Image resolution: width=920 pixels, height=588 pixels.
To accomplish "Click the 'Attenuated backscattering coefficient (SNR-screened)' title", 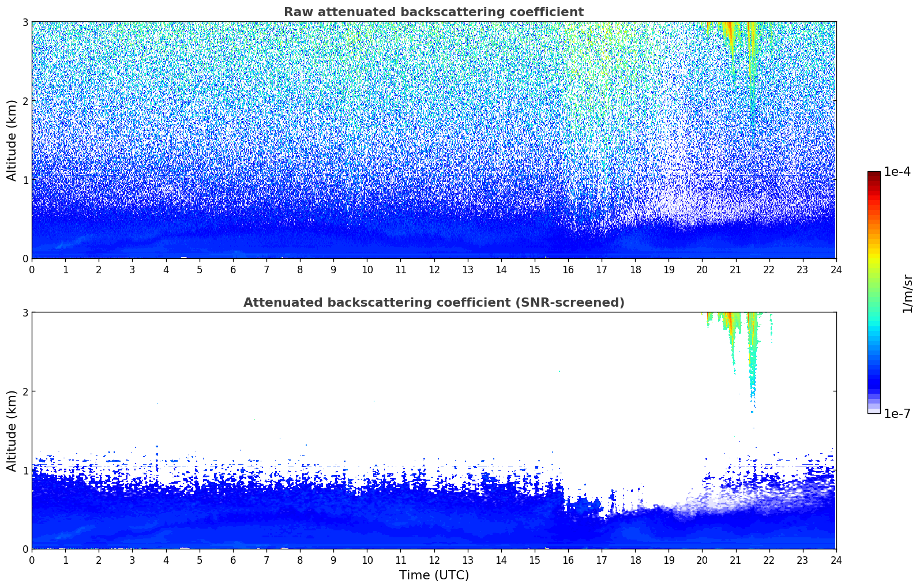I will click(x=433, y=303).
